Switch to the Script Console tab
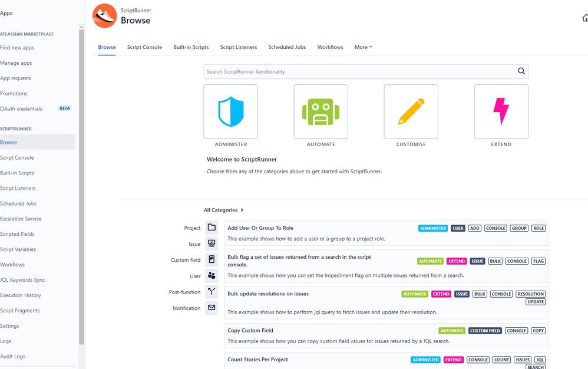Viewport: 588px width, 369px height. point(144,47)
